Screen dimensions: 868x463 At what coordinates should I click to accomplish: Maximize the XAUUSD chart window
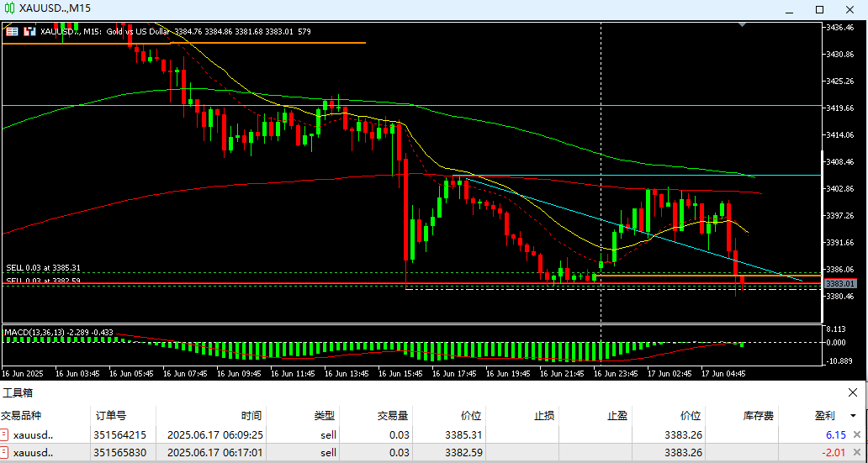[x=819, y=8]
